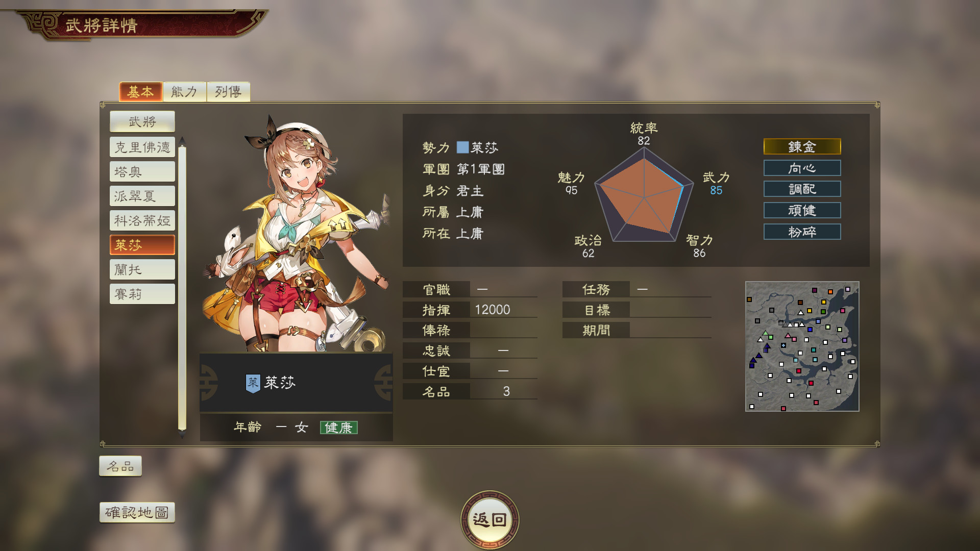Screen dimensions: 980x551
Task: Click the 健康 status indicator
Action: (x=338, y=428)
